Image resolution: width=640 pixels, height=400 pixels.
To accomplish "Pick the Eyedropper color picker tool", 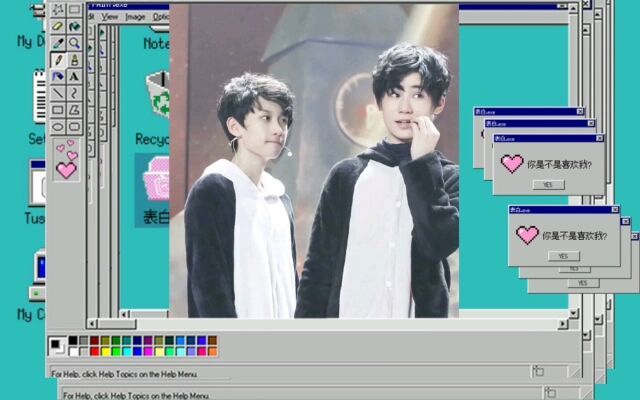I will tap(58, 43).
